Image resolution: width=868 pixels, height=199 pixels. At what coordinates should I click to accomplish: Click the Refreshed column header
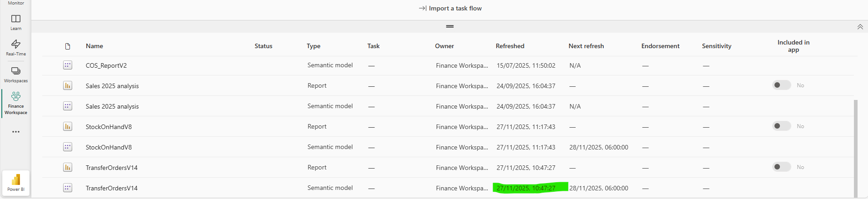(510, 46)
